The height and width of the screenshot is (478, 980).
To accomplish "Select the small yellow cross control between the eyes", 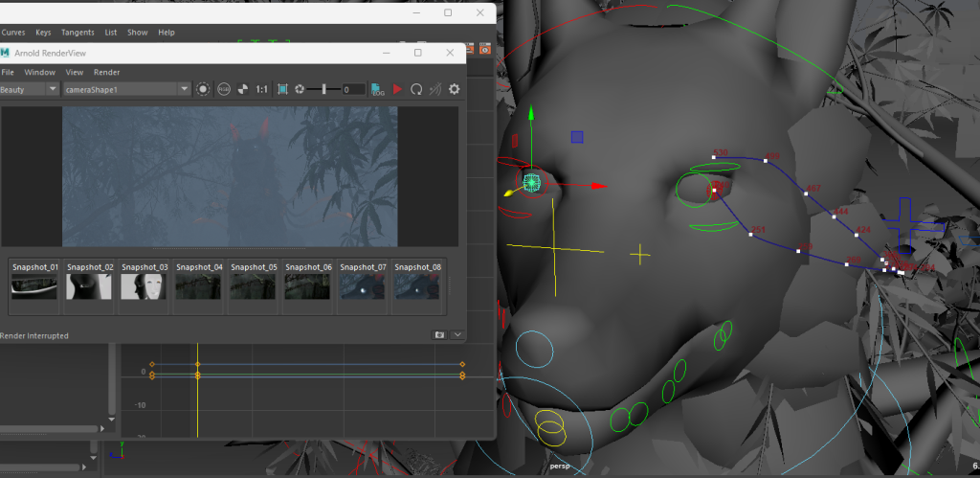I will [640, 254].
